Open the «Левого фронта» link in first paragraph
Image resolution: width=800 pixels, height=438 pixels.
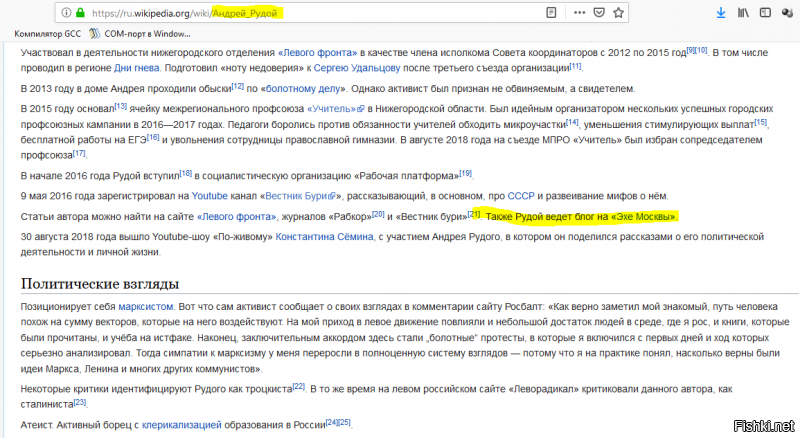tap(317, 53)
